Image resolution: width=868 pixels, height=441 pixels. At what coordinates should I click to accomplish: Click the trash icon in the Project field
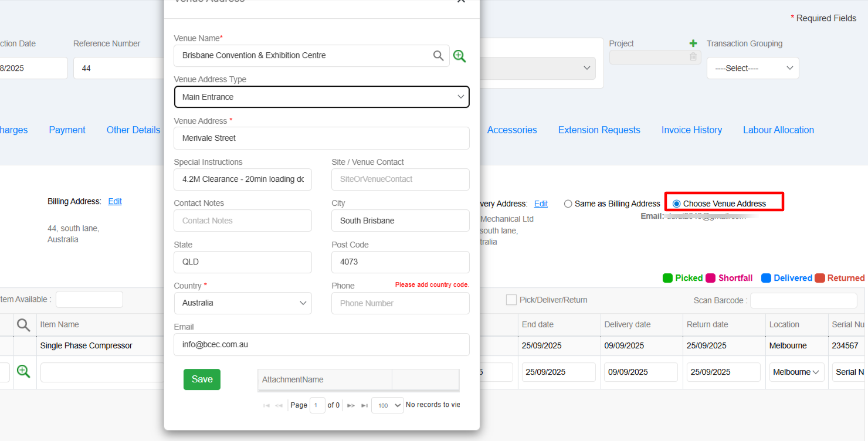click(693, 57)
